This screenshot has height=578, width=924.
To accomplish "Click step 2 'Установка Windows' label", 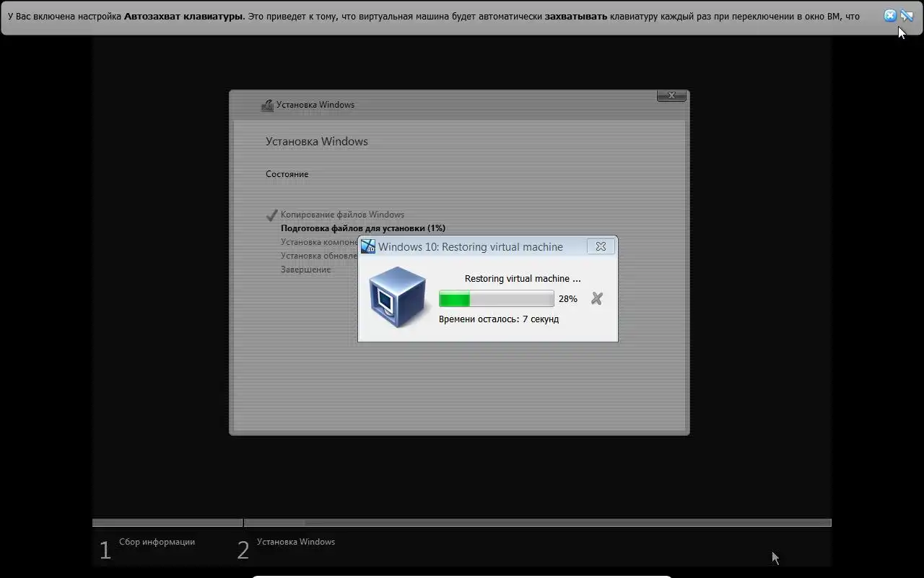I will [x=296, y=542].
